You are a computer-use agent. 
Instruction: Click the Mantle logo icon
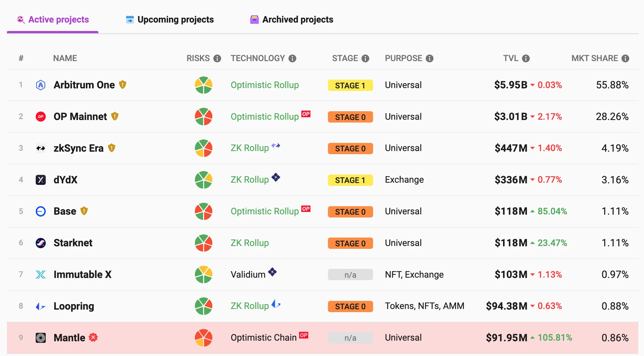41,338
